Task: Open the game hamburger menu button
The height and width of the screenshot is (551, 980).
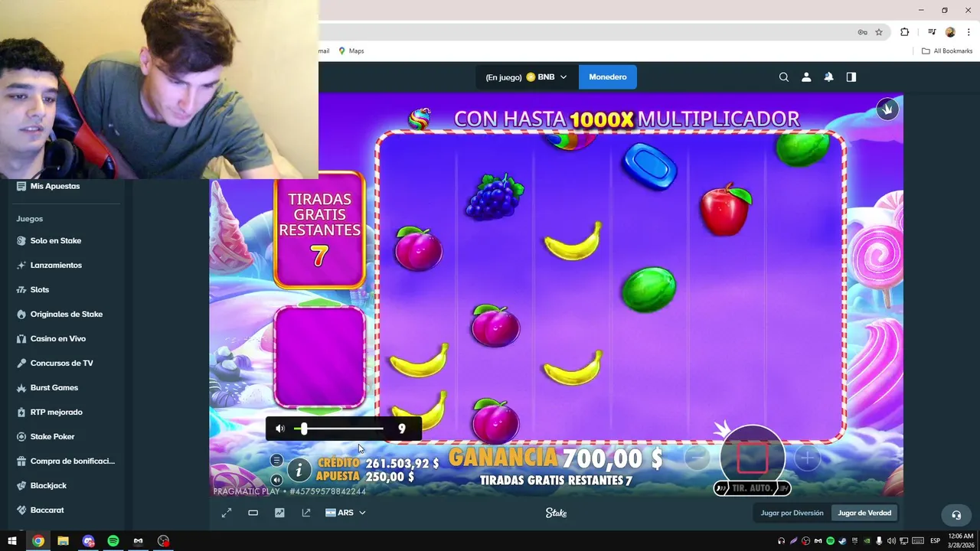Action: (x=276, y=460)
